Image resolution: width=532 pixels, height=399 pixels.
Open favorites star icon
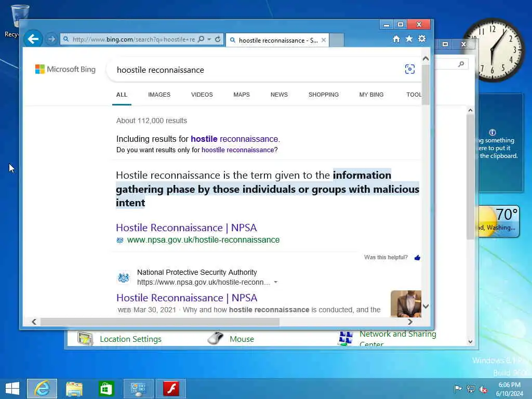pyautogui.click(x=409, y=38)
